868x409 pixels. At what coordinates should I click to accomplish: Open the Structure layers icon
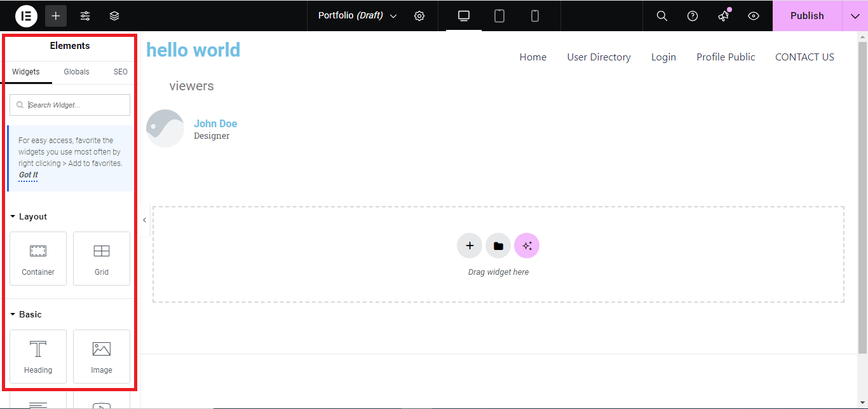point(114,16)
